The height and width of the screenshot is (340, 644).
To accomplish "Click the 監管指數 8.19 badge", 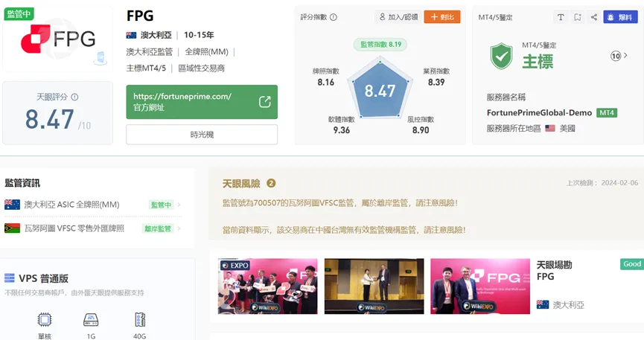I will 380,45.
